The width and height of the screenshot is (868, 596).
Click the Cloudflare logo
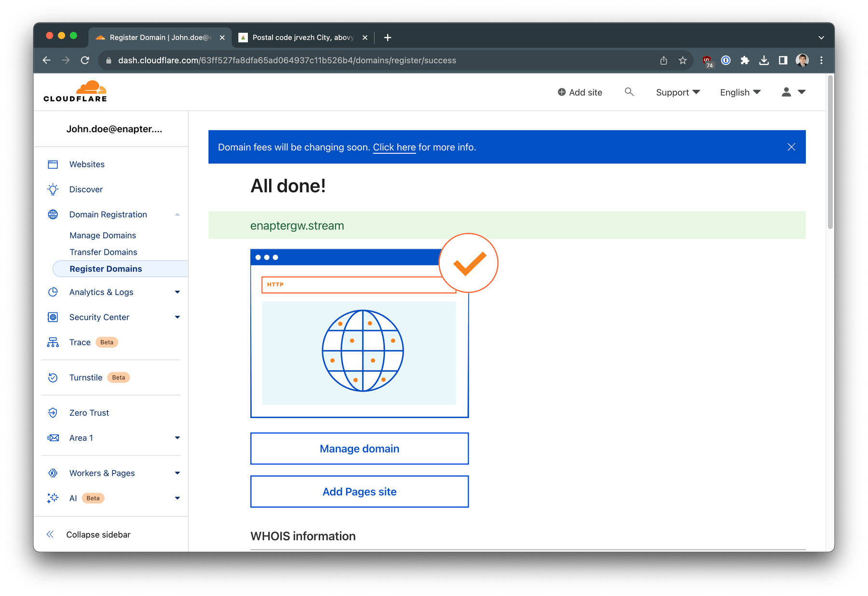(x=74, y=91)
